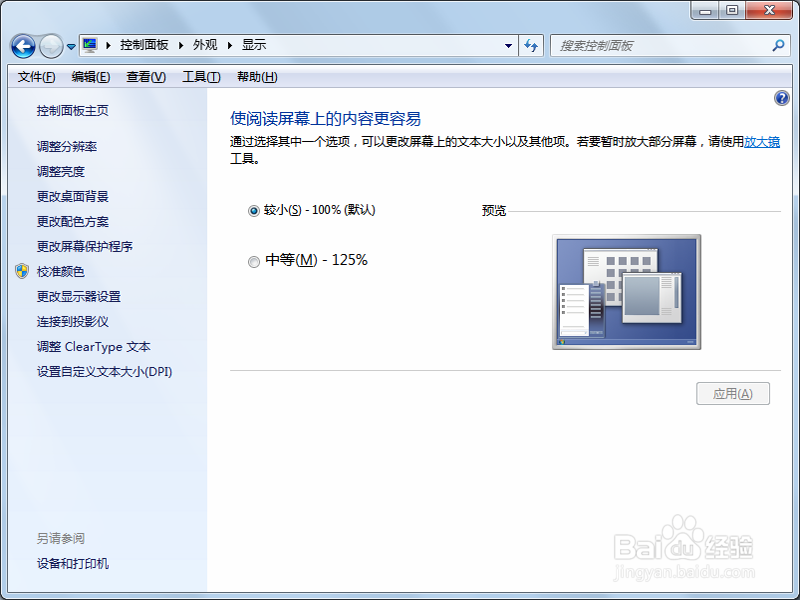Screen dimensions: 800x600
Task: Click the display preview thumbnail
Action: coord(627,292)
